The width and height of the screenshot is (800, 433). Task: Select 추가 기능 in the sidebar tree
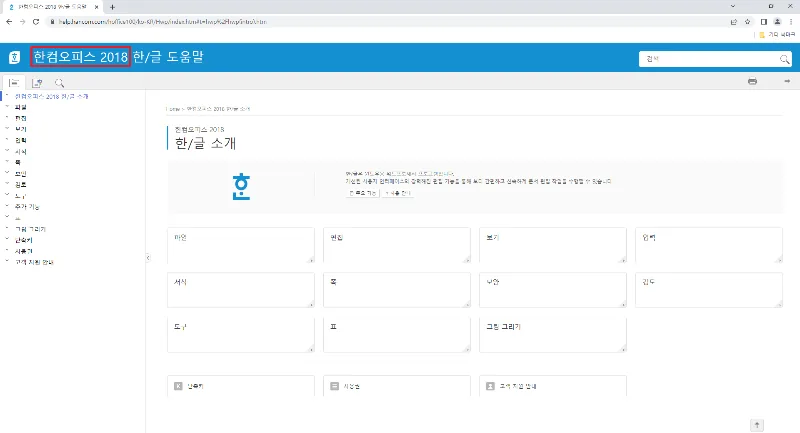tap(27, 207)
